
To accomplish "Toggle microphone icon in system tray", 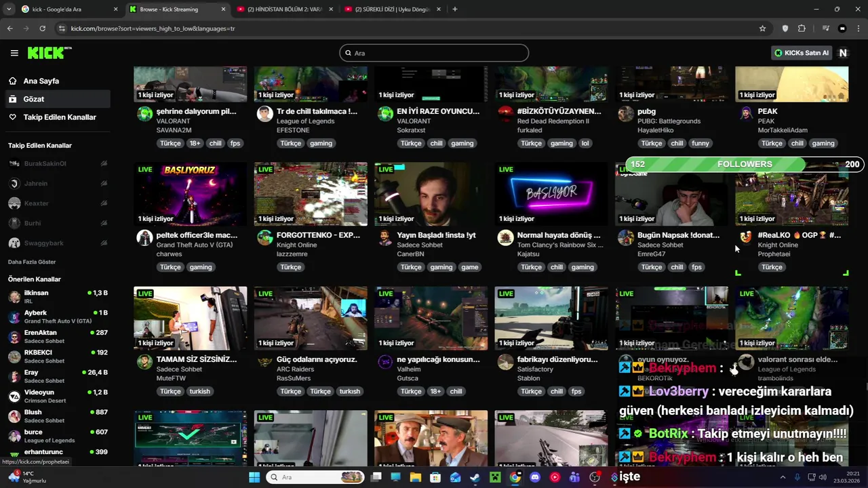I will pyautogui.click(x=797, y=477).
